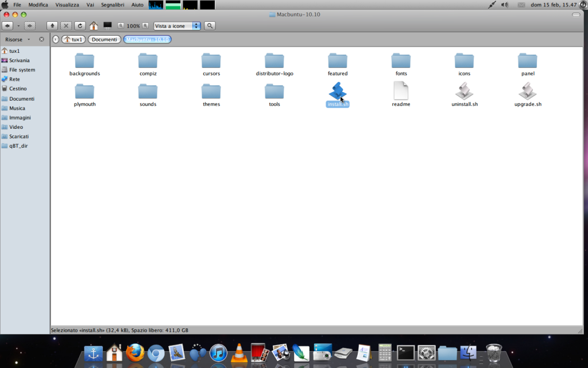Launch Firefox from the dock
Image resolution: width=588 pixels, height=368 pixels.
tap(135, 352)
